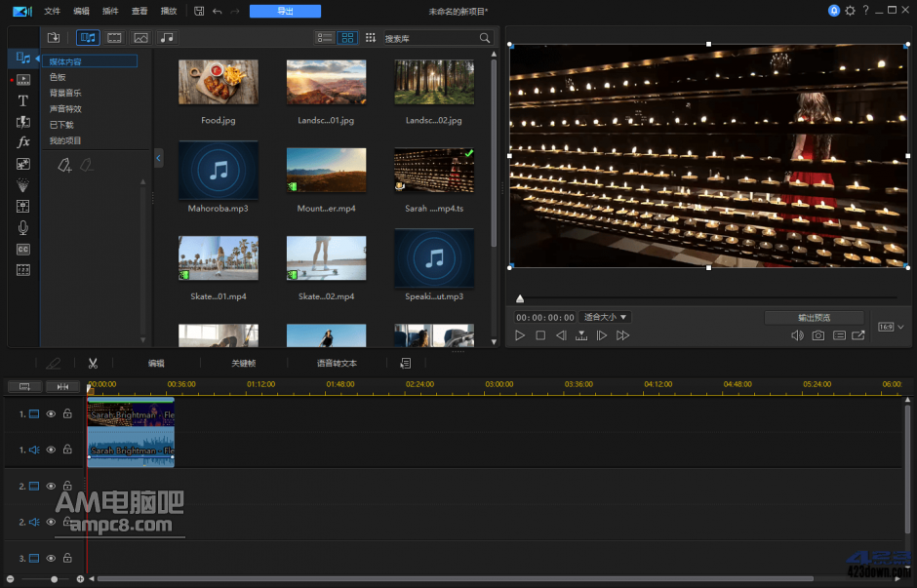
Task: Open the 插件 menu
Action: click(110, 11)
